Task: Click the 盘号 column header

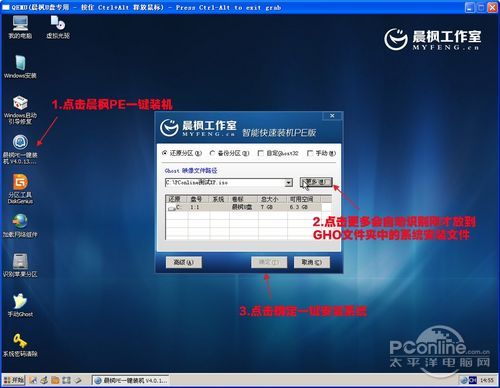Action: (x=198, y=199)
